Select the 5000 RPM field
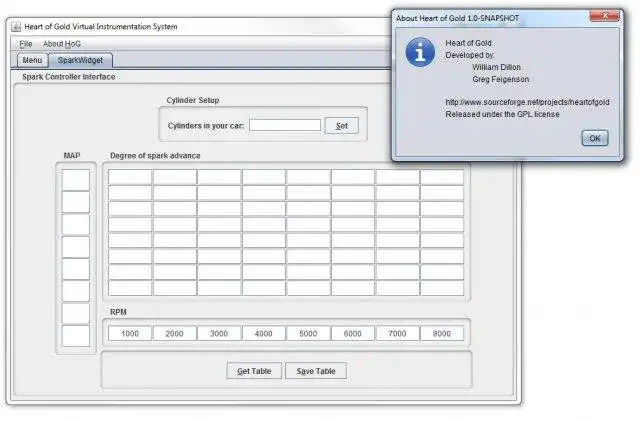The width and height of the screenshot is (640, 421). (x=308, y=333)
